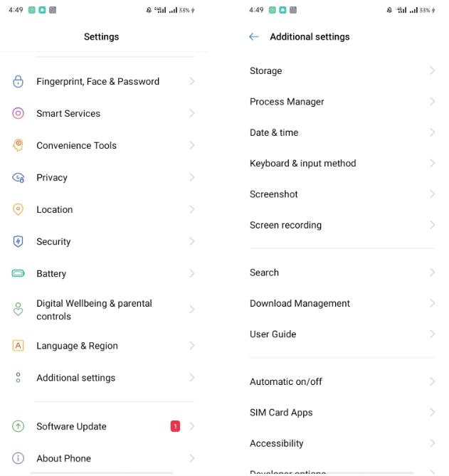Open Accessibility settings
The width and height of the screenshot is (449, 476).
coord(276,443)
